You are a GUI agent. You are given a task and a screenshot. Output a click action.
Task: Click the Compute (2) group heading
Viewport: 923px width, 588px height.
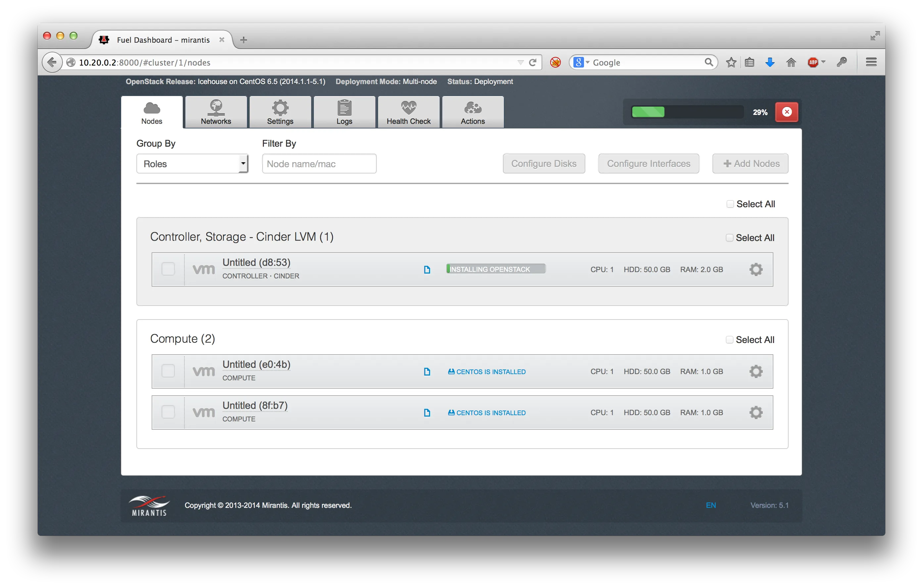[x=182, y=338]
